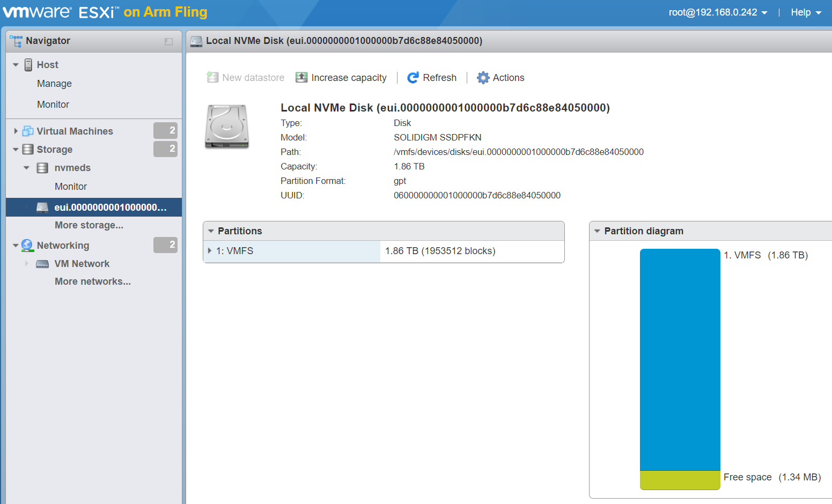Select Storage in the navigator
832x504 pixels.
pyautogui.click(x=55, y=150)
